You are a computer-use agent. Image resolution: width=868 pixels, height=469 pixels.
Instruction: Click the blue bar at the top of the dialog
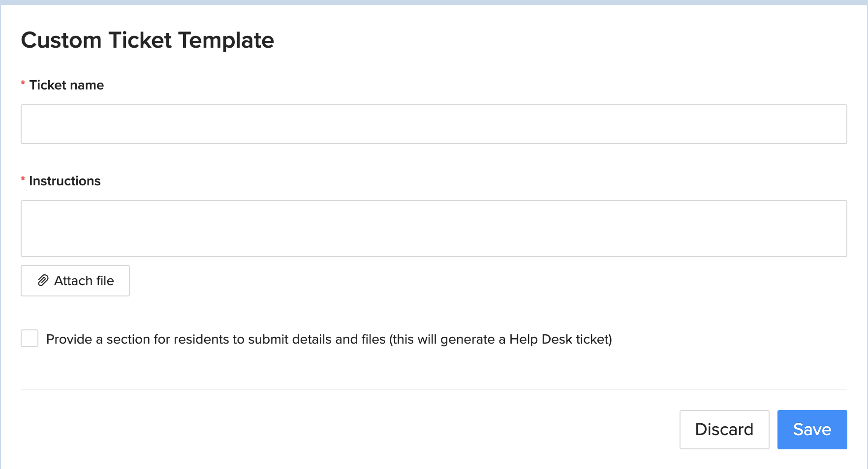[x=434, y=2]
